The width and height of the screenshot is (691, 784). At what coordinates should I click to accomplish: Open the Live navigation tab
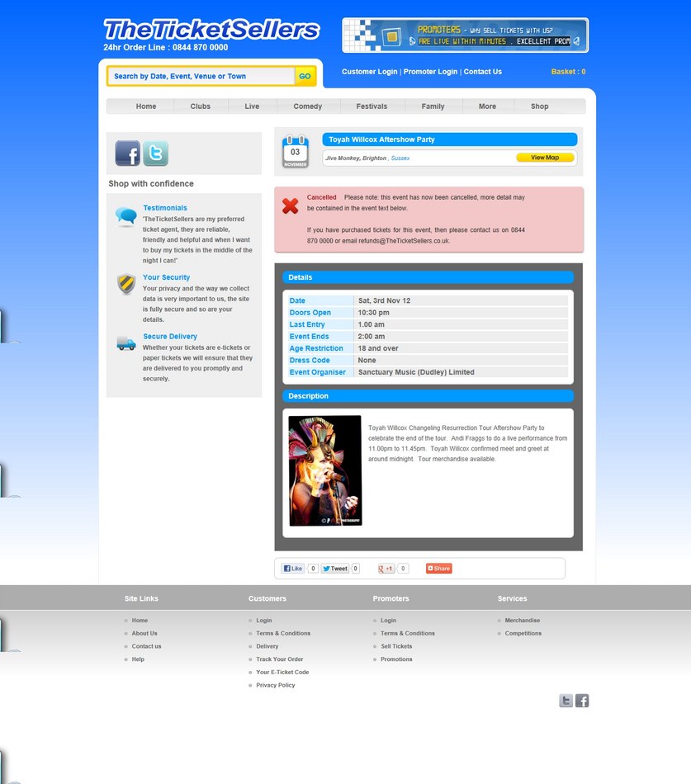click(x=252, y=106)
